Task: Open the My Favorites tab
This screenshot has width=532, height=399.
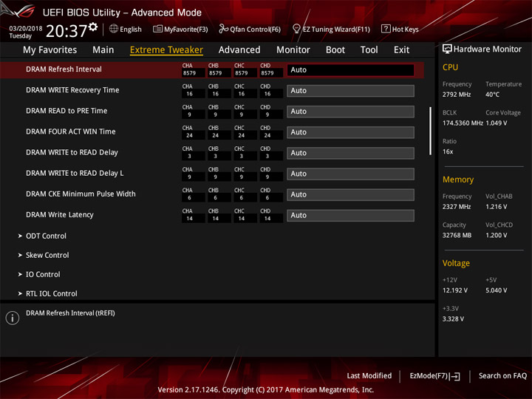Action: [50, 50]
